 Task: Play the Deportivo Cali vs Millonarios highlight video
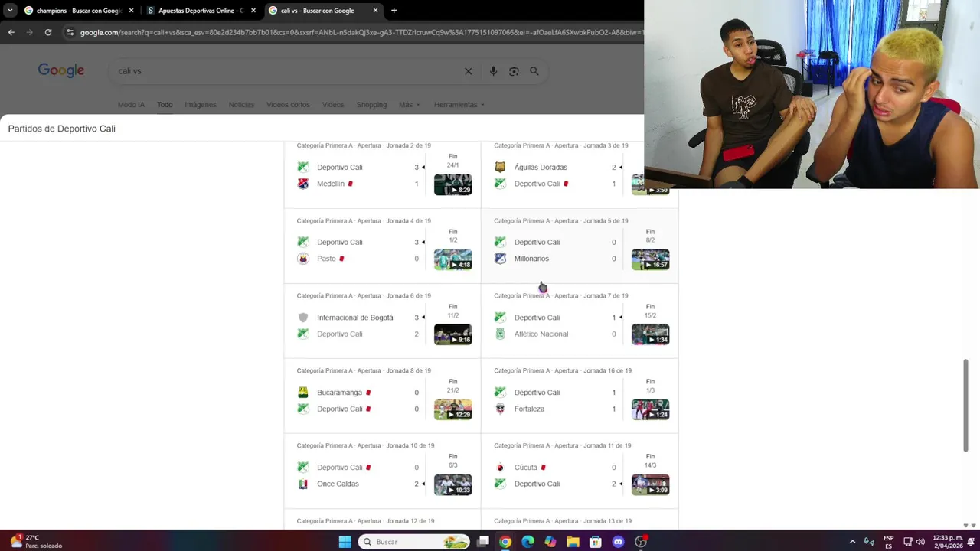pyautogui.click(x=650, y=259)
